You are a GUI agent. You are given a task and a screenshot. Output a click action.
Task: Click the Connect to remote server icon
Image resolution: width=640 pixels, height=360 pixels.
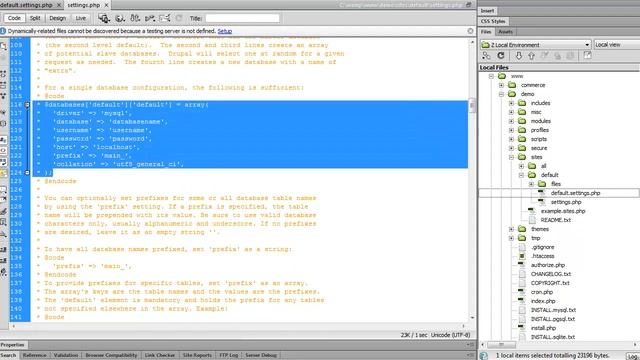click(486, 56)
